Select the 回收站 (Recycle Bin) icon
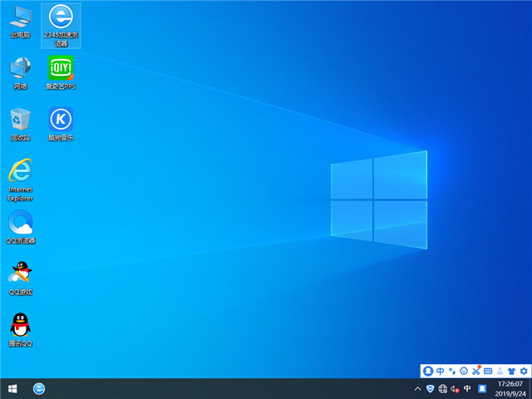Viewport: 532px width, 399px height. point(20,124)
